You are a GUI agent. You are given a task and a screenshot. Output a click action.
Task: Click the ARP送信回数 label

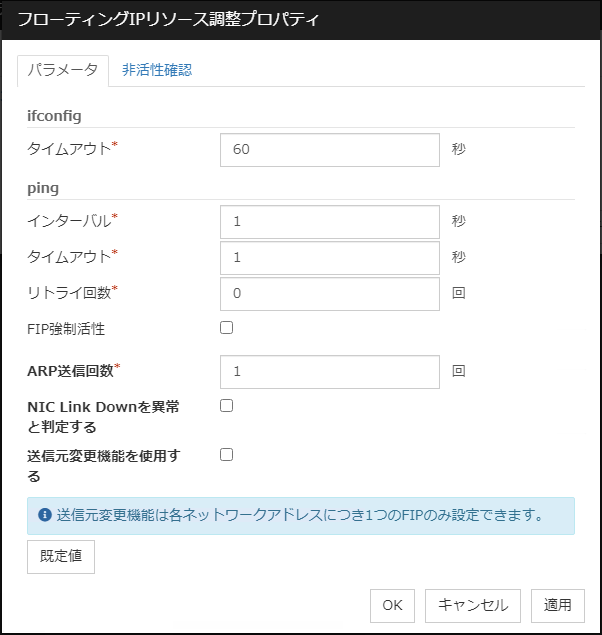click(x=71, y=371)
